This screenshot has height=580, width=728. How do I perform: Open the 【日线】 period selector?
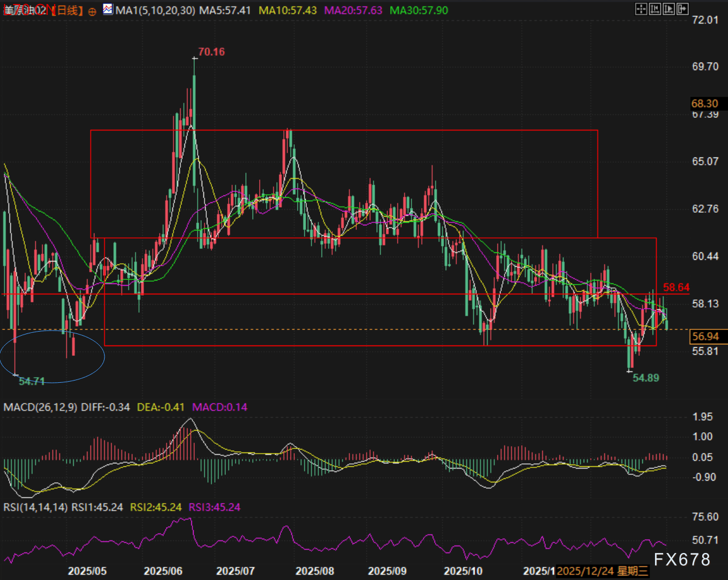click(67, 10)
